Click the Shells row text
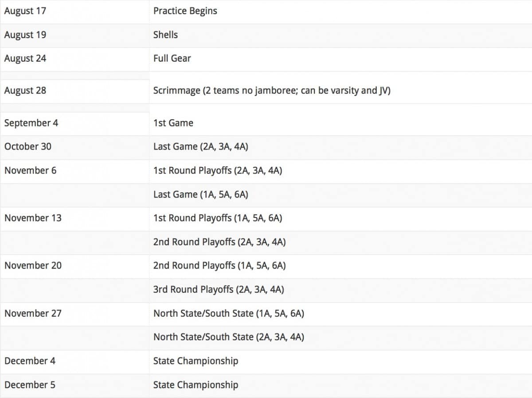The height and width of the screenshot is (398, 532). pos(165,35)
